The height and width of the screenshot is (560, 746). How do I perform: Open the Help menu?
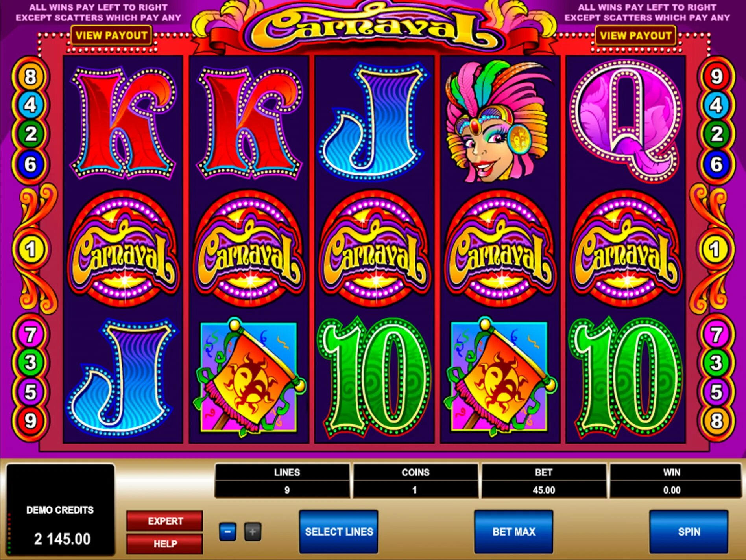pyautogui.click(x=165, y=543)
